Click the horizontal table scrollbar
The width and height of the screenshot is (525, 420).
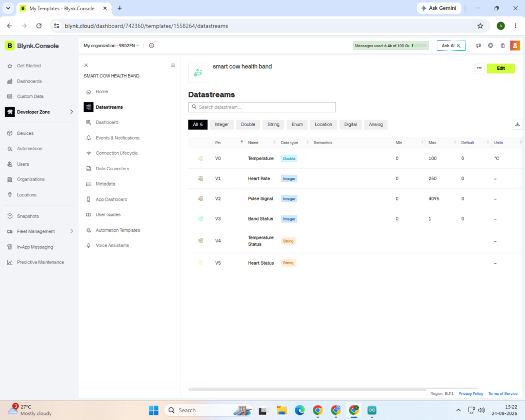pyautogui.click(x=333, y=389)
